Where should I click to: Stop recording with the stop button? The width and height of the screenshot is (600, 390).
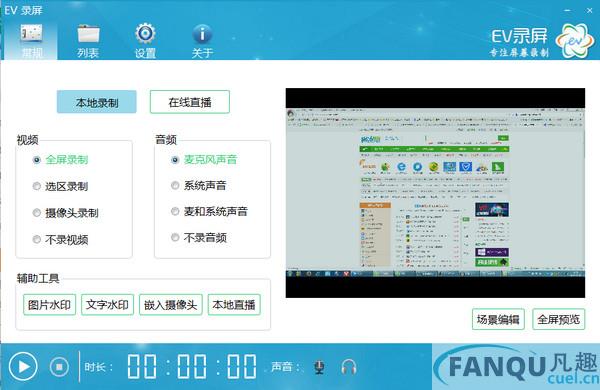(59, 367)
